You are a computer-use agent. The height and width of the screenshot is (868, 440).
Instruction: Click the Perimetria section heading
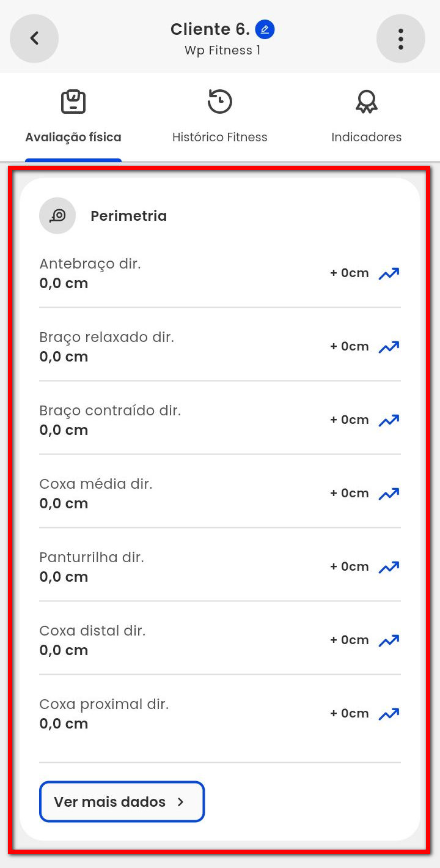pyautogui.click(x=128, y=216)
